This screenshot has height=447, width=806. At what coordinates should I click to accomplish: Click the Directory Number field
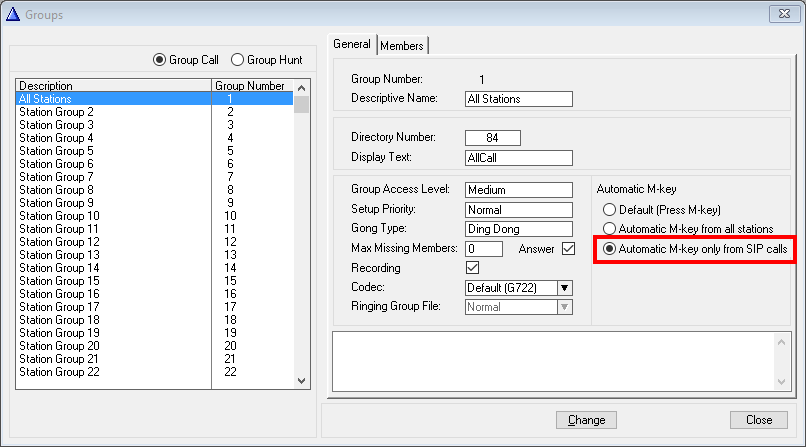click(x=492, y=138)
